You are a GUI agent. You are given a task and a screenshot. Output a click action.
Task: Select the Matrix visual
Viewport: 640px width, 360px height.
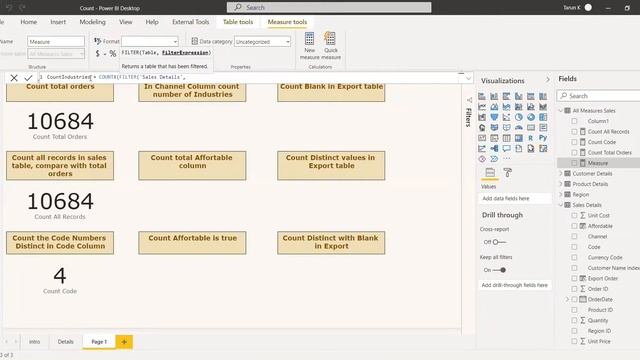coord(519,138)
